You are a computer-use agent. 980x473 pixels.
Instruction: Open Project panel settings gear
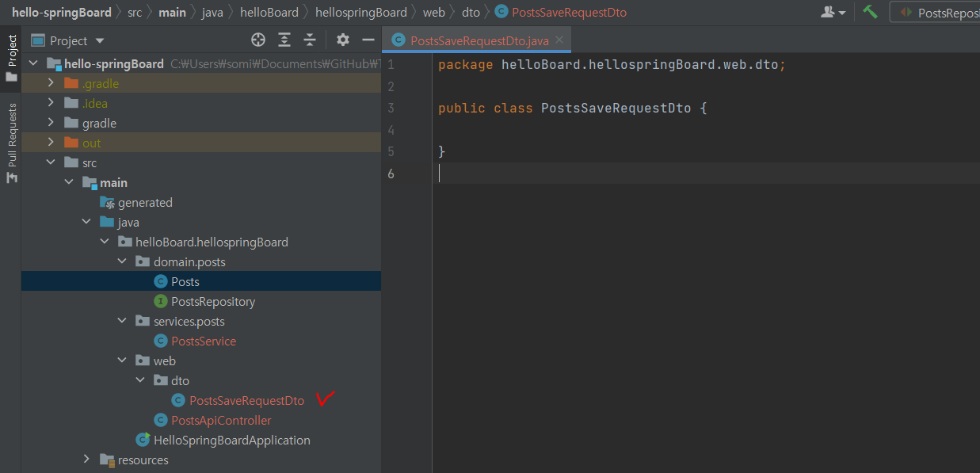click(342, 40)
